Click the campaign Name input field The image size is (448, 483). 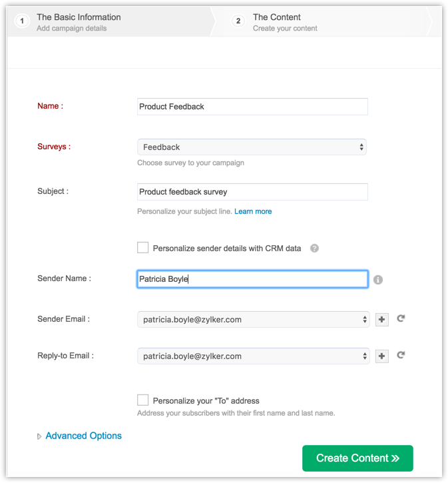coord(252,107)
